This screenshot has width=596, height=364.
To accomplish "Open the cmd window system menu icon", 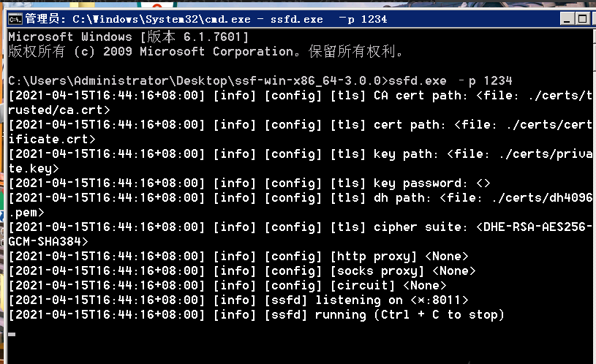I will pyautogui.click(x=14, y=18).
